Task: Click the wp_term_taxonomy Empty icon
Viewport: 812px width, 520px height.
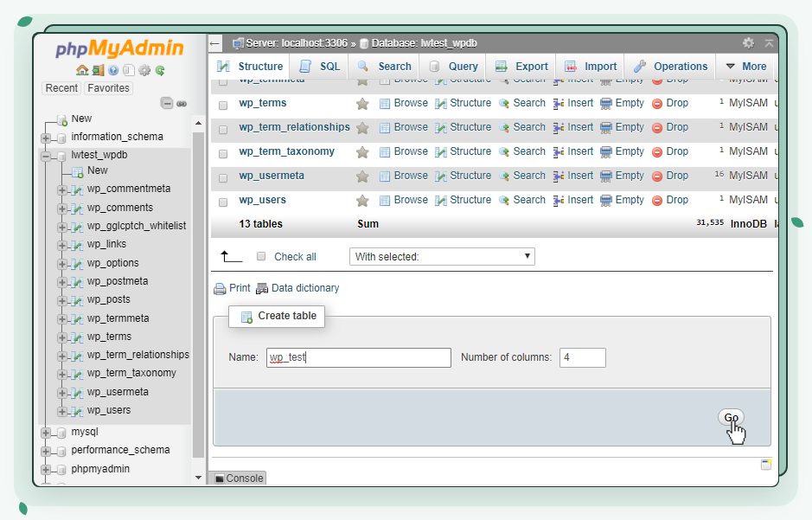Action: (606, 152)
